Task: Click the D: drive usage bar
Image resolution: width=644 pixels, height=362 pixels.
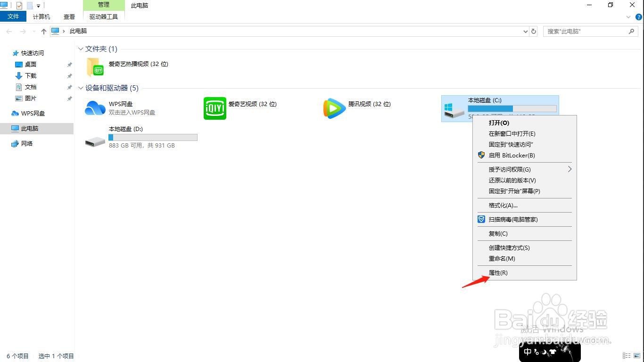Action: point(153,137)
